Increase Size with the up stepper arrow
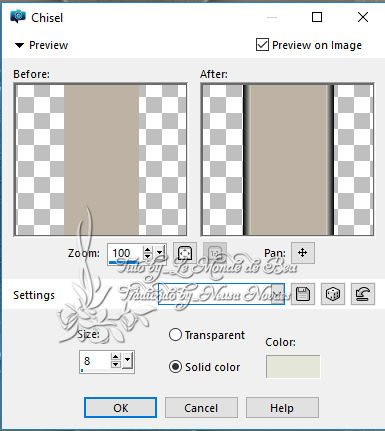385x431 pixels. point(115,357)
